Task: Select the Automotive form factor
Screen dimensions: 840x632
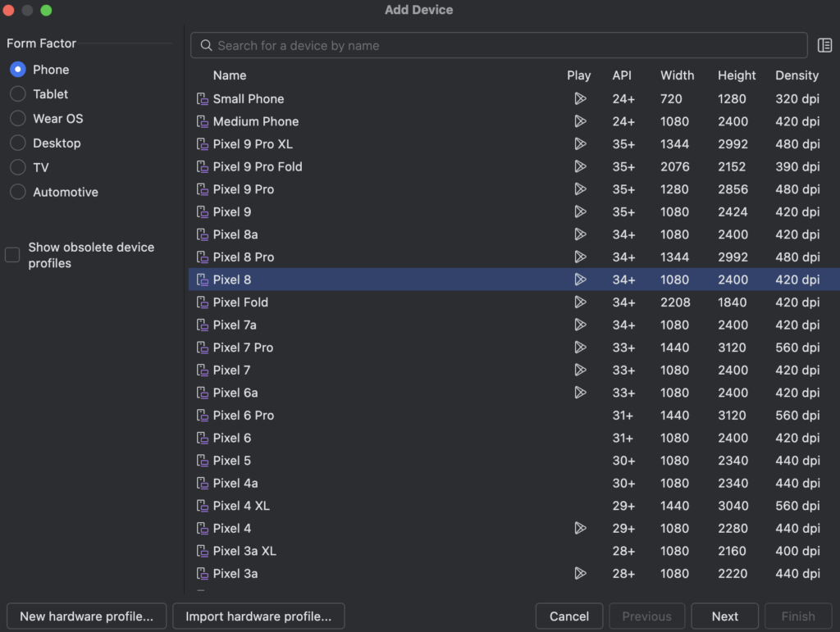Action: click(x=18, y=192)
